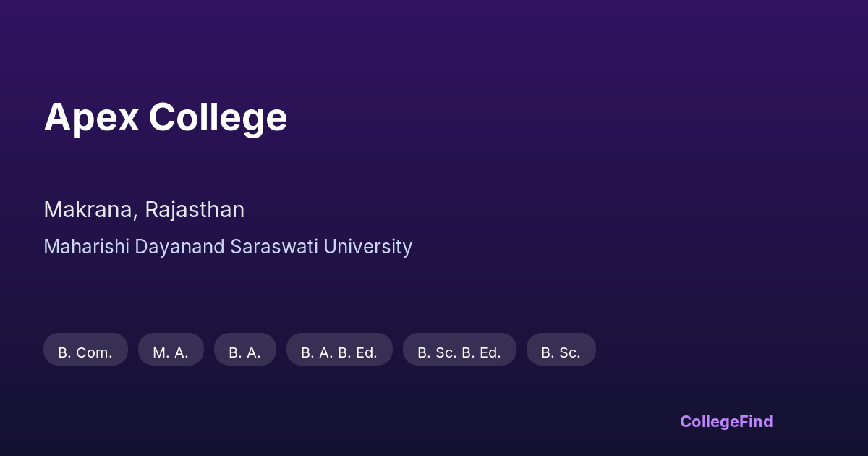868x456 pixels.
Task: Click the word College in the heading
Action: [x=218, y=117]
